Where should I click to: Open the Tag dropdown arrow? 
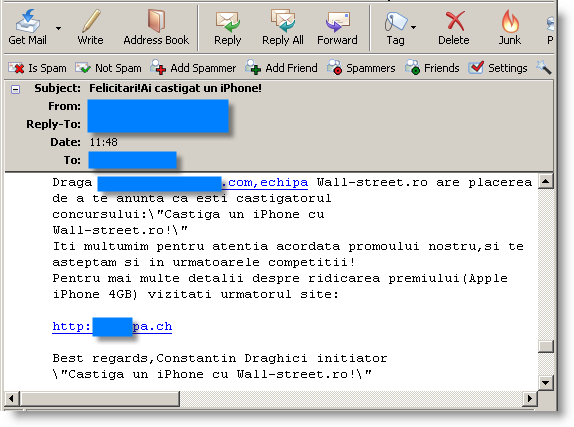[413, 27]
